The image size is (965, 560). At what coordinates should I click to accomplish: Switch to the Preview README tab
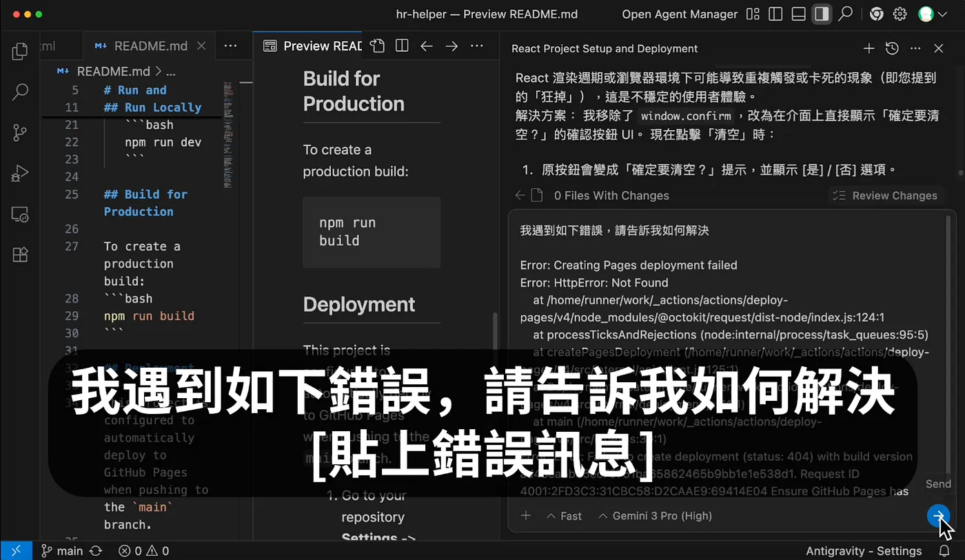[314, 46]
